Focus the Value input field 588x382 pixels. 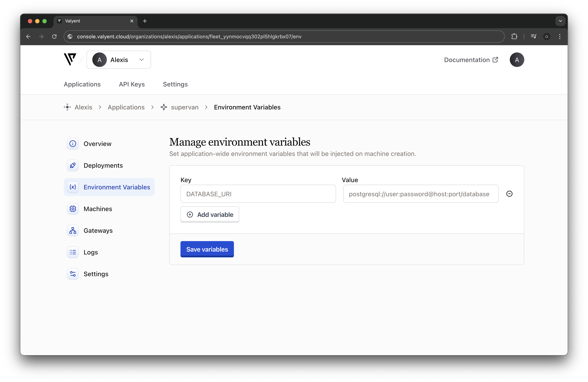pyautogui.click(x=420, y=194)
